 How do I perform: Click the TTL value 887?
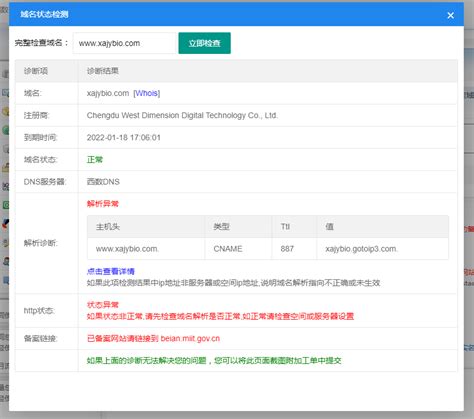pos(287,249)
